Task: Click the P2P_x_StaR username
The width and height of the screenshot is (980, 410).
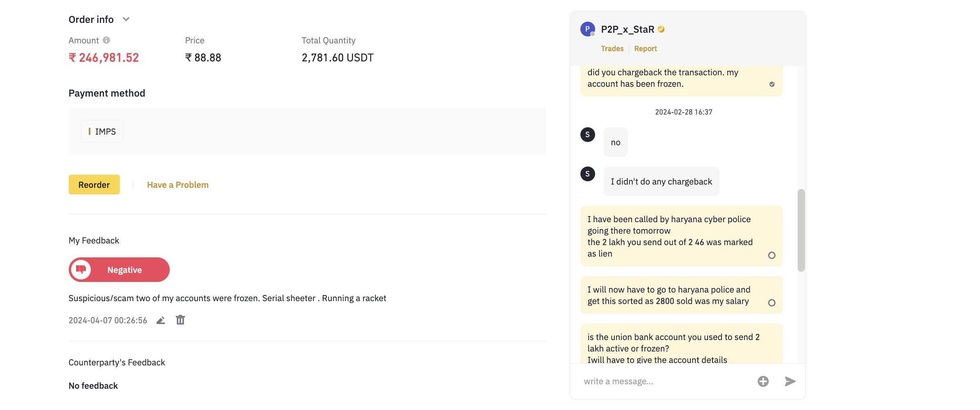Action: (627, 29)
